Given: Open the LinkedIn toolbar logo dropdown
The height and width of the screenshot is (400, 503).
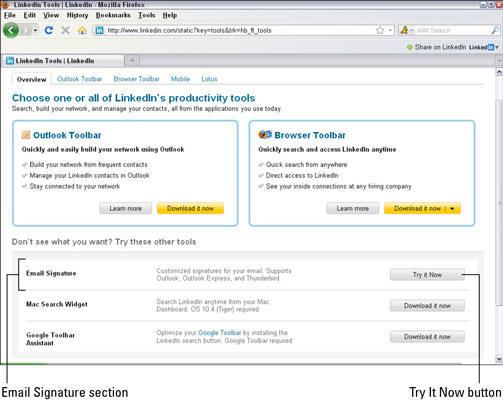Looking at the screenshot, I should (x=484, y=47).
